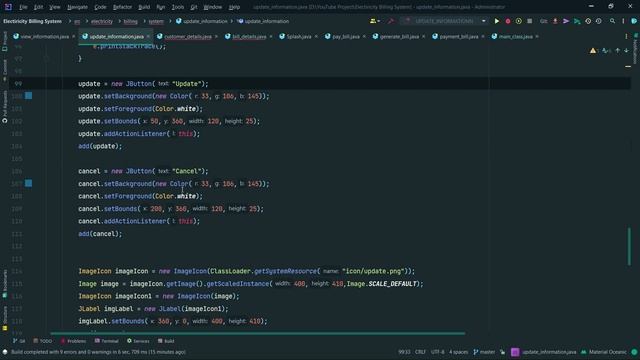This screenshot has width=640, height=360.
Task: Open the build hammer icon
Action: pos(391,21)
